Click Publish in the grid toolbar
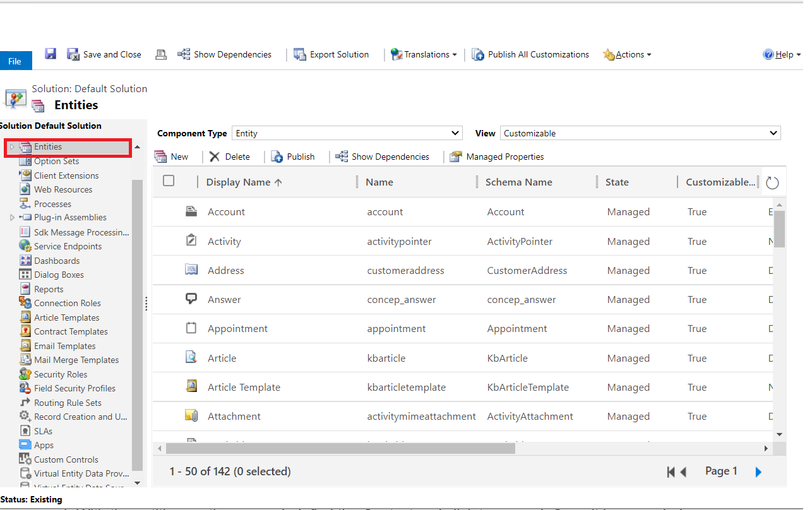 click(293, 157)
